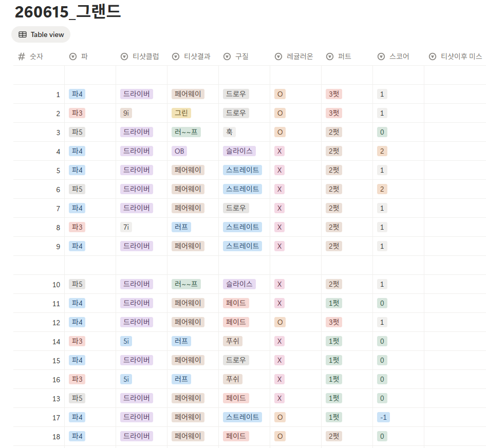Click the select icon beside 파 header

click(x=73, y=57)
